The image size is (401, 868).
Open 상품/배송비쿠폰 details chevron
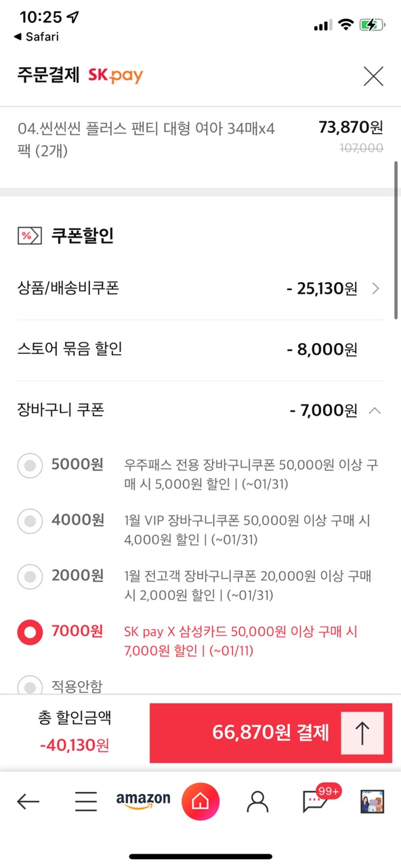[x=376, y=289]
